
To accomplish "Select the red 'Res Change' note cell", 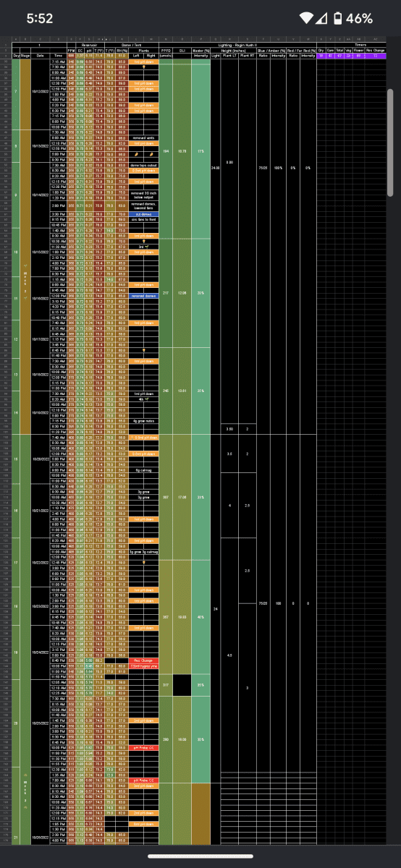I will point(144,660).
